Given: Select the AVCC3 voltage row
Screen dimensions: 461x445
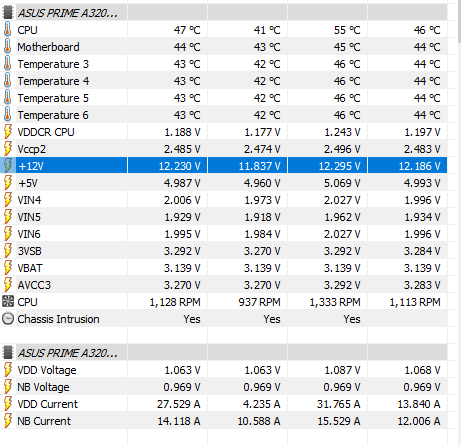Looking at the screenshot, I should click(x=223, y=285).
